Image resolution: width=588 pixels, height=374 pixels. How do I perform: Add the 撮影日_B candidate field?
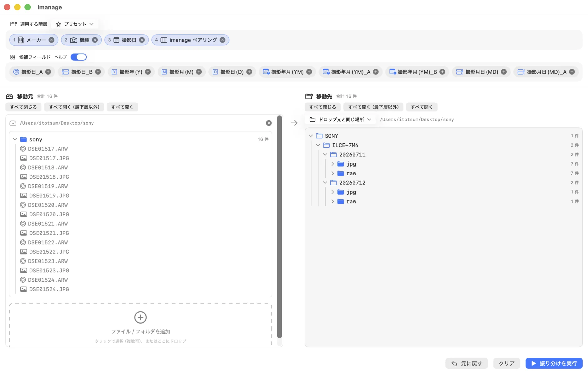(x=98, y=72)
